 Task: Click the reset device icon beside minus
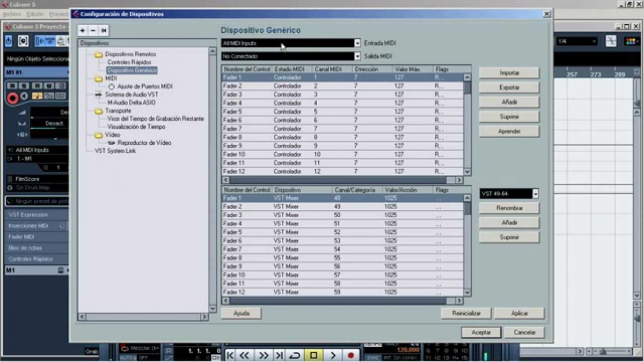point(103,31)
